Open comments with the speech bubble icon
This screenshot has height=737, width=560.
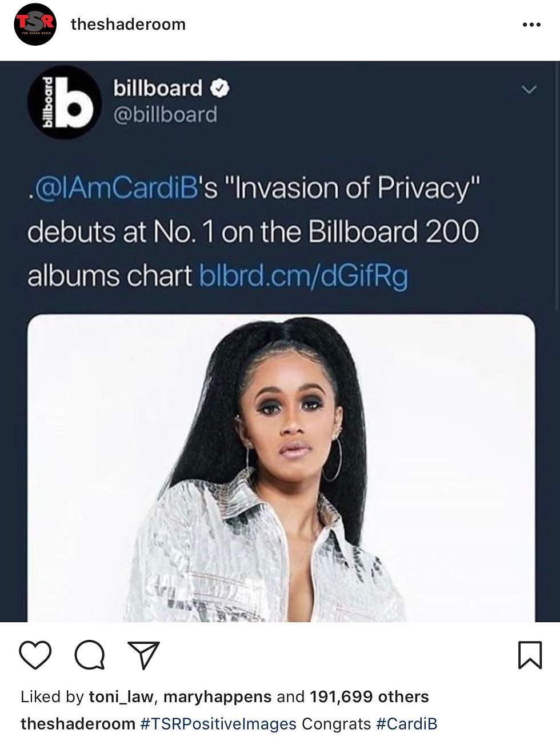click(90, 655)
